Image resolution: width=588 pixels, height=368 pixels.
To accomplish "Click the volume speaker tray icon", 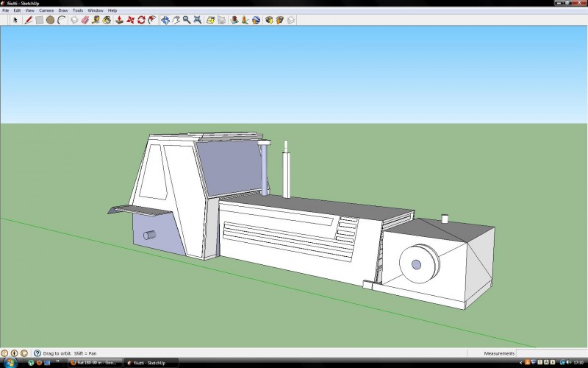I will (569, 362).
